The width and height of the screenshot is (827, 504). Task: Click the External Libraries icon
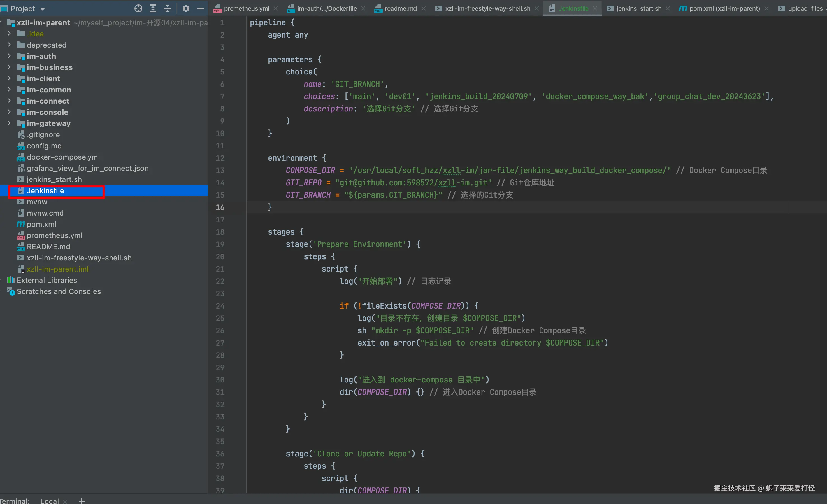tap(10, 280)
